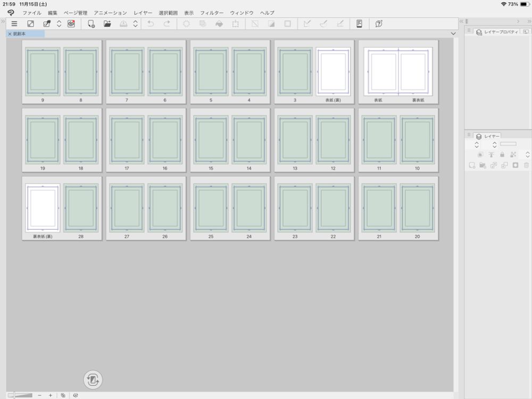Open the 編集 menu
The width and height of the screenshot is (532, 399).
(53, 13)
